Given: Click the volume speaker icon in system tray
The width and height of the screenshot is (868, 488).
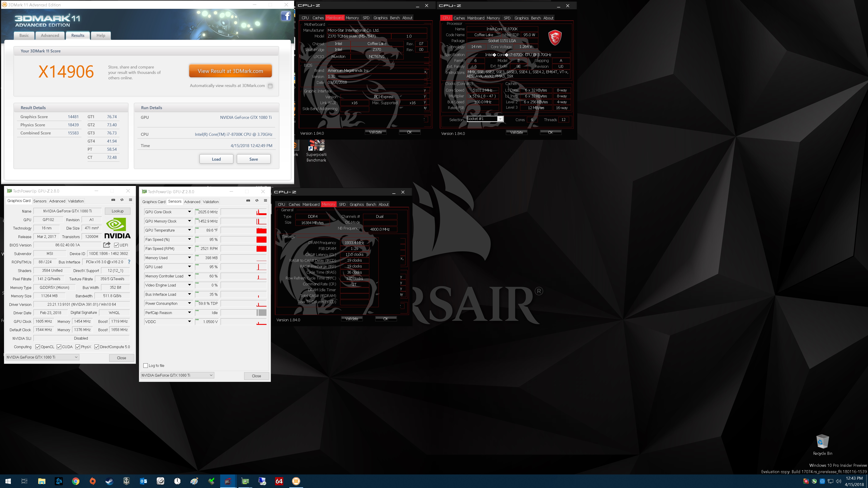Looking at the screenshot, I should [x=839, y=481].
